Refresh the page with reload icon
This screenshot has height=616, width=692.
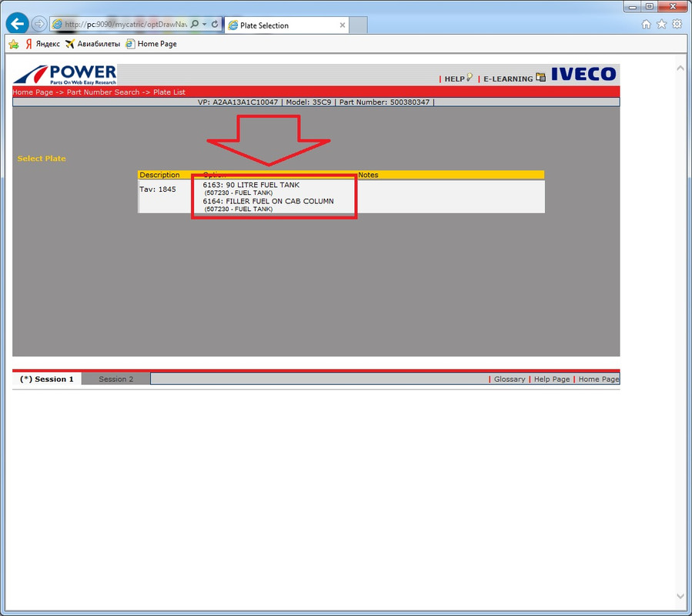[x=215, y=25]
